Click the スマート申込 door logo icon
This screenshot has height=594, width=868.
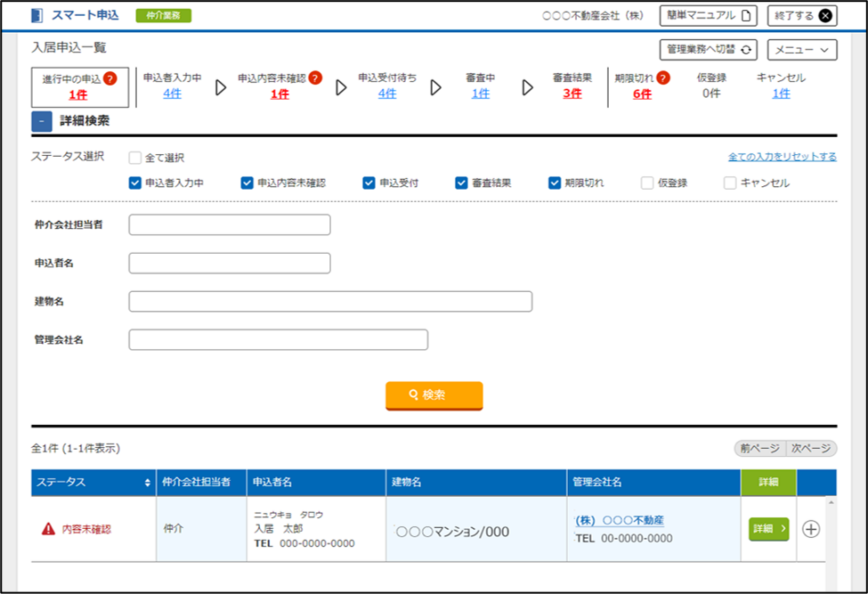[x=37, y=15]
